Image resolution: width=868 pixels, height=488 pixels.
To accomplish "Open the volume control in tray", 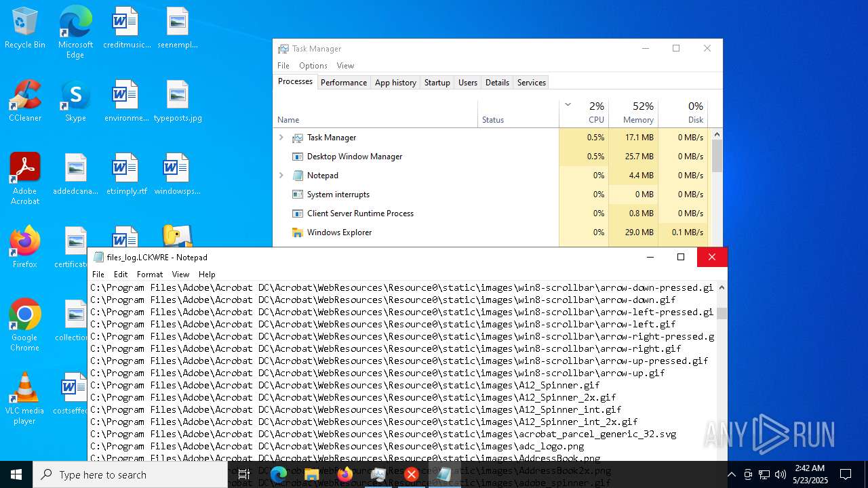I will click(780, 474).
